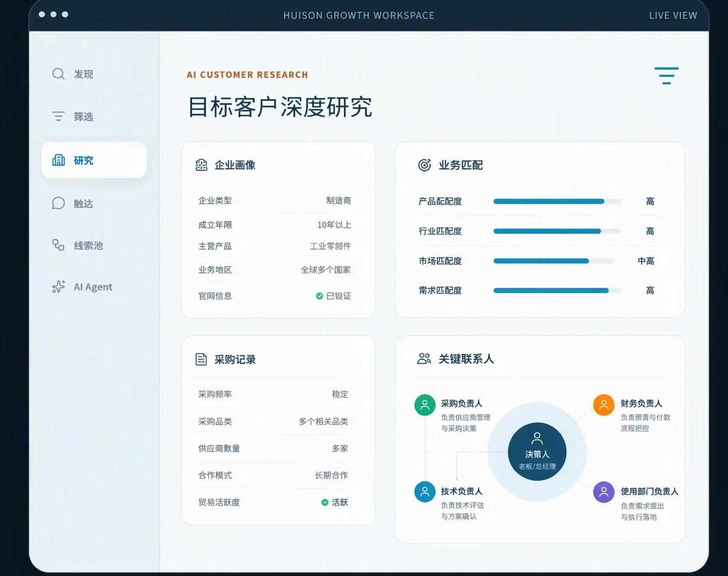Click the 触达 chat bubble icon
Viewport: 728px width, 576px height.
coord(59,203)
